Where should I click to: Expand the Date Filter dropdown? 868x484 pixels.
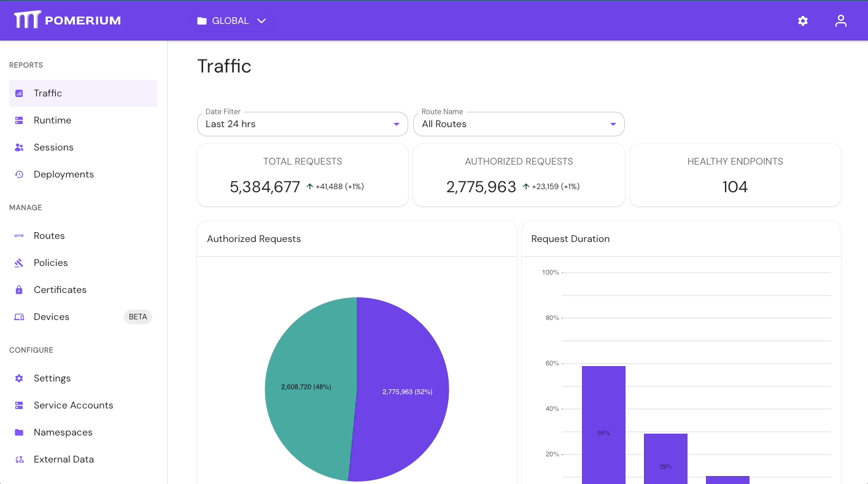point(395,123)
